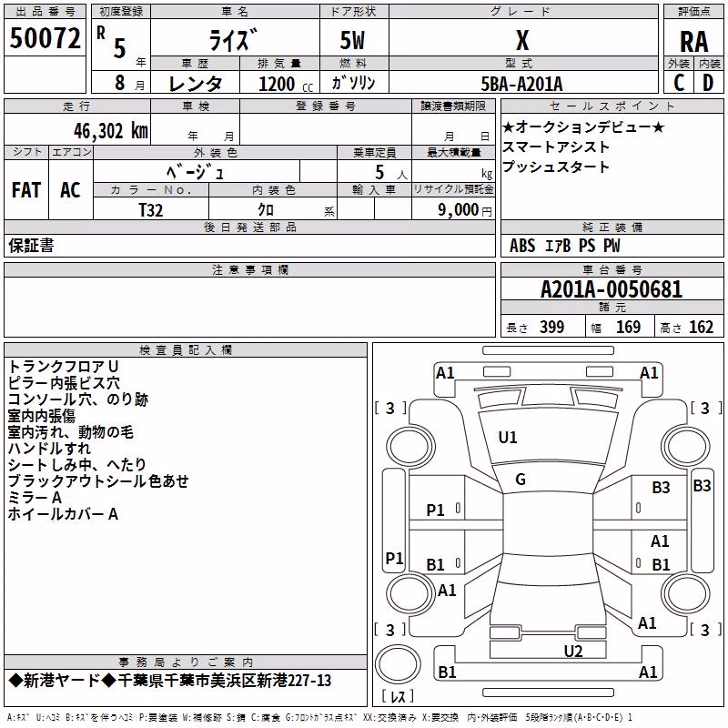Click the プッシュスタート sales point

pos(556,167)
